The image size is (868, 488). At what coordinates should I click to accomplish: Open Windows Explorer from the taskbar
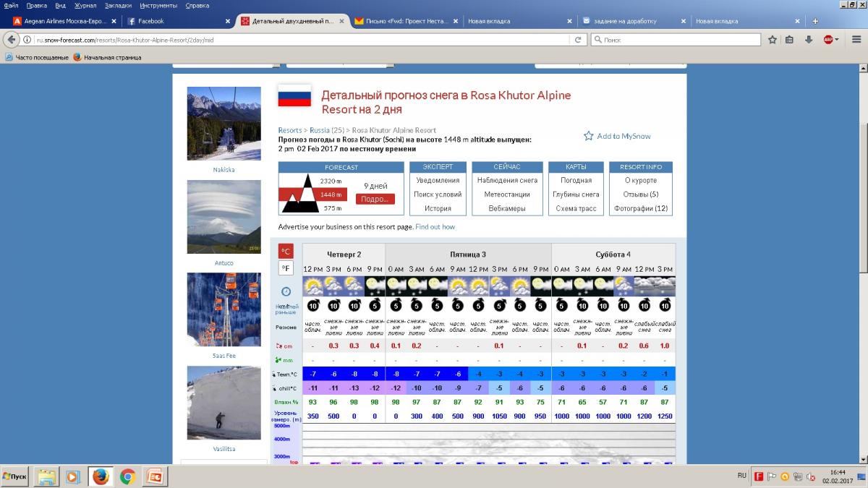point(48,476)
